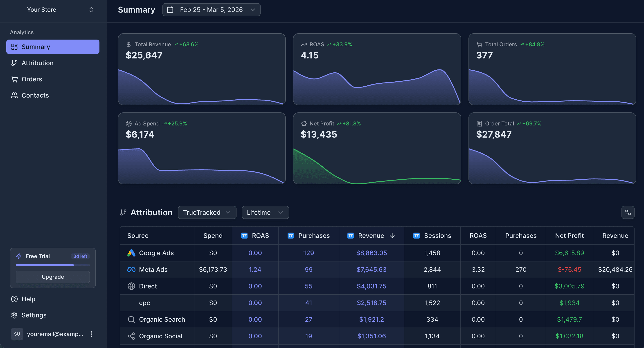Image resolution: width=644 pixels, height=348 pixels.
Task: Click the Settings gear icon
Action: coord(14,315)
